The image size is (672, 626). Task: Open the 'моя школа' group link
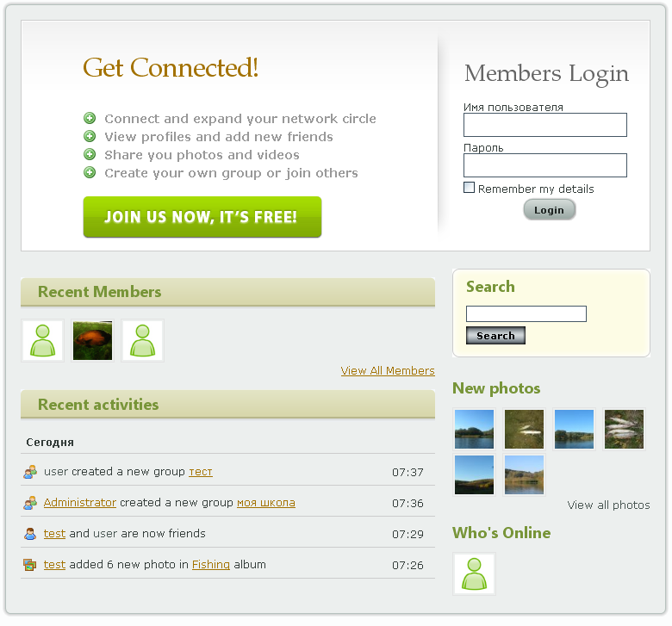pos(266,503)
